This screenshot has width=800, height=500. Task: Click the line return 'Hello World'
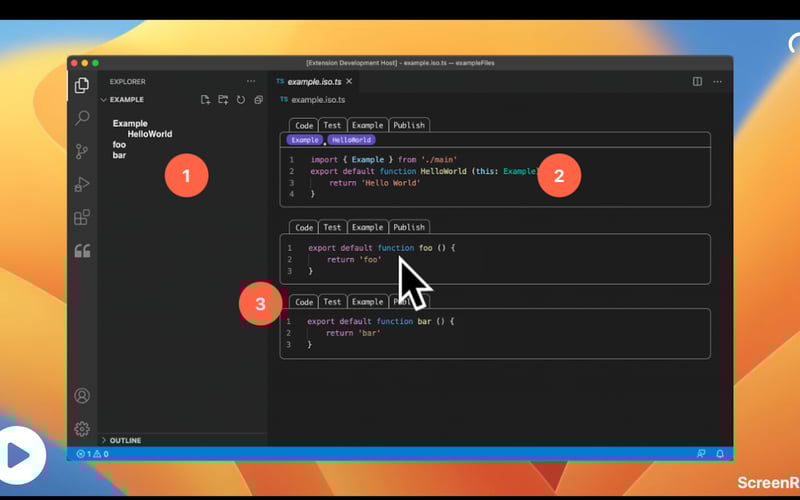coord(374,183)
